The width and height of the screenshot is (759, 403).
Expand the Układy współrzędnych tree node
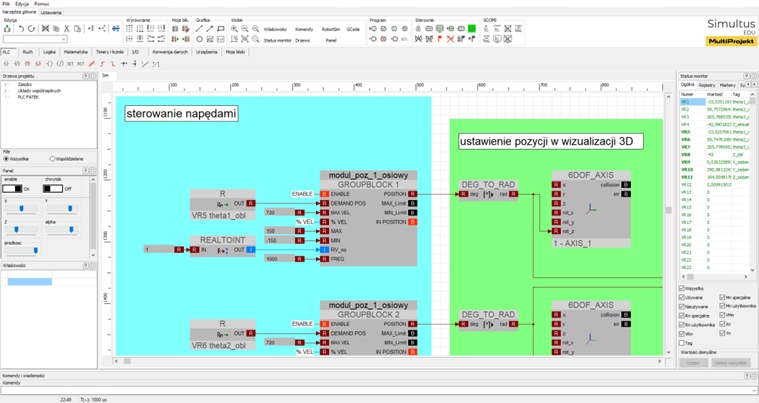coord(6,91)
